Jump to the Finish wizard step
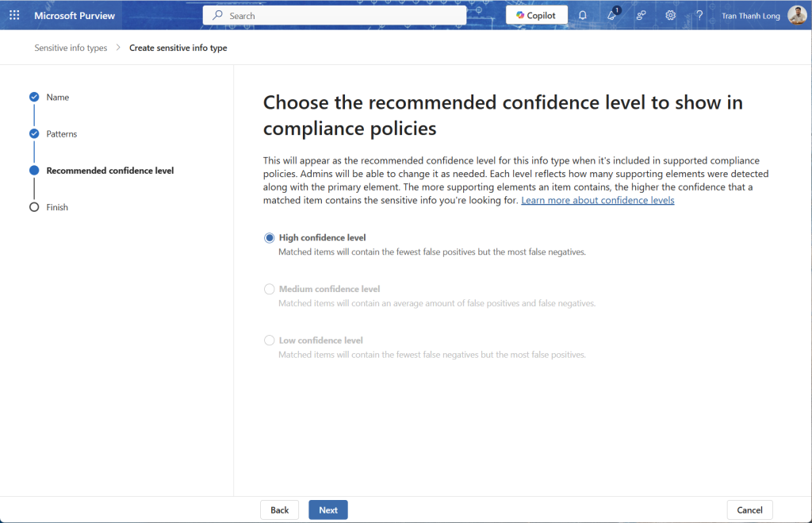Viewport: 812px width, 523px height. tap(57, 207)
